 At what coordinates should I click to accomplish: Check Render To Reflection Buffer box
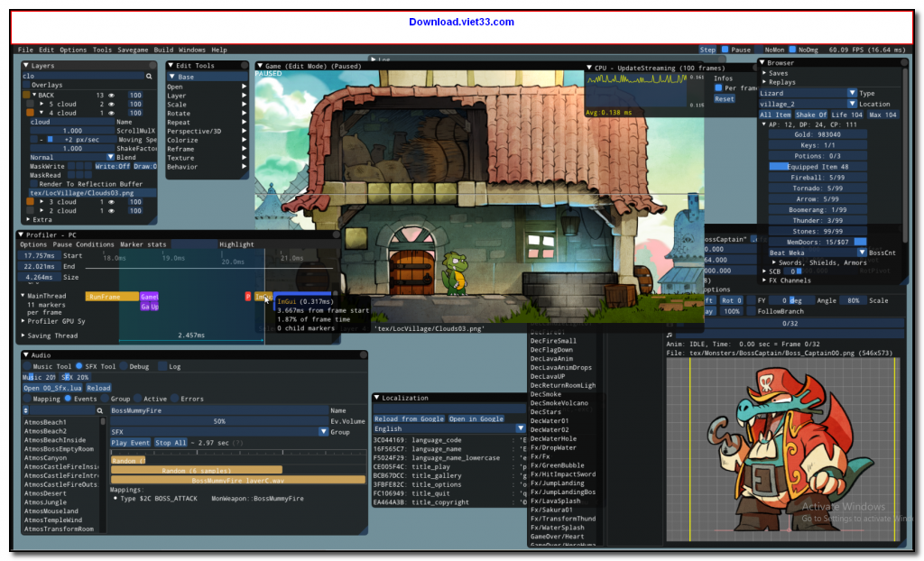point(34,184)
